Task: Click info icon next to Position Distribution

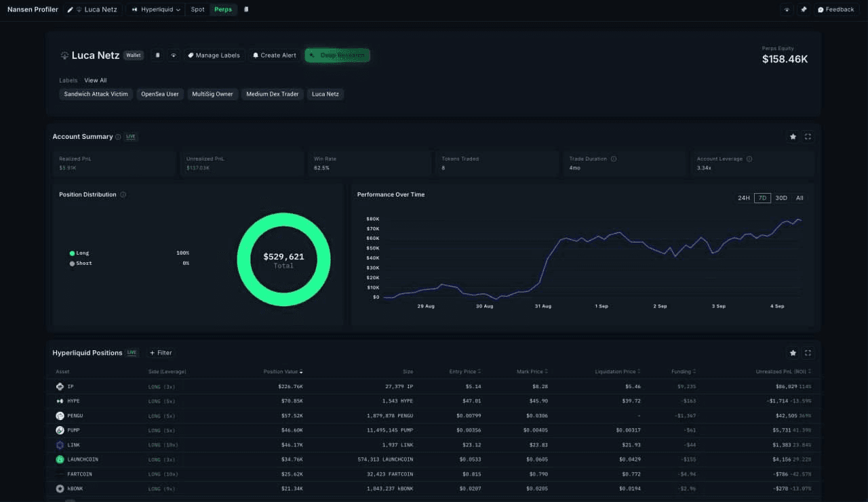Action: (x=123, y=194)
